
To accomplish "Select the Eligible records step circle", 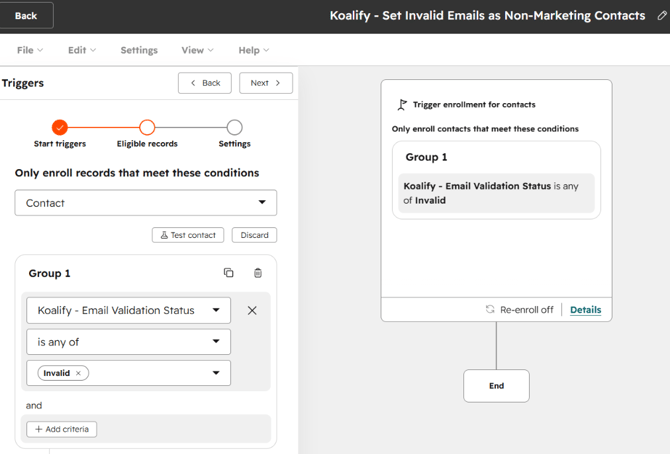I will pyautogui.click(x=147, y=127).
